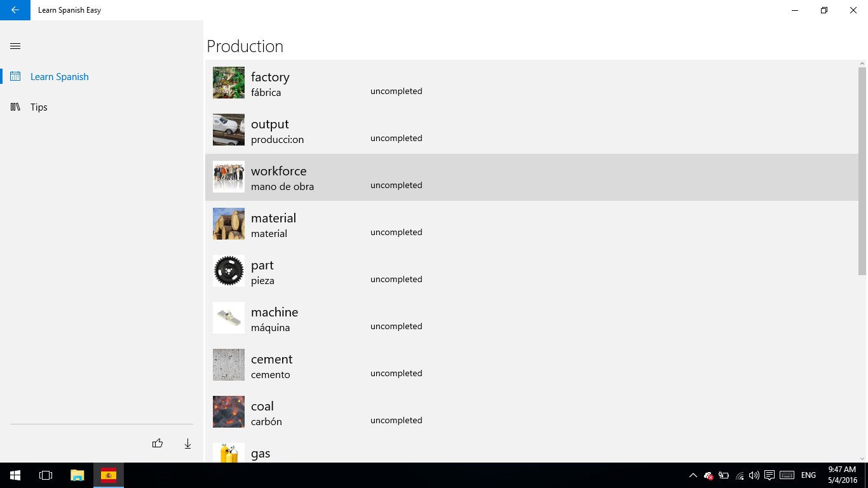Click the vertical scrollbar thumb
Image resolution: width=868 pixels, height=488 pixels.
862,172
